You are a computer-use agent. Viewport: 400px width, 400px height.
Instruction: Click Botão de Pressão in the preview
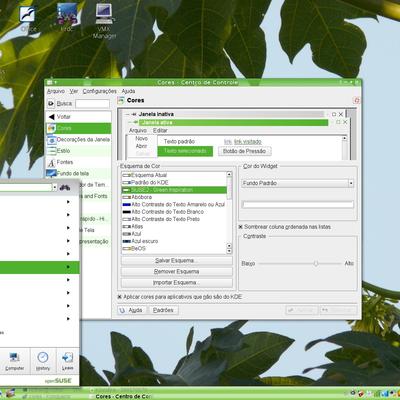(x=244, y=151)
